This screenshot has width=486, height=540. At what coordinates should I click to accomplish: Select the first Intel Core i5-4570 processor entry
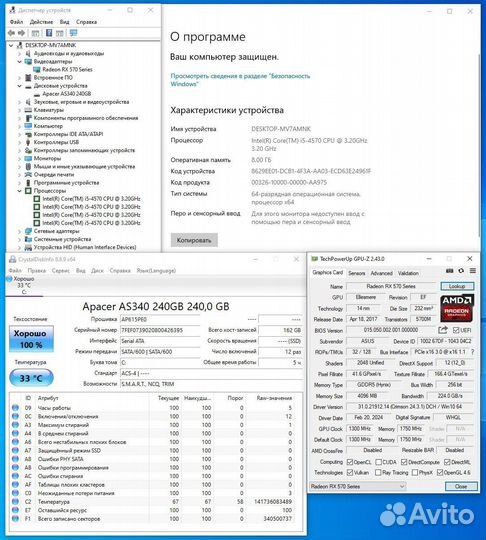pos(91,199)
